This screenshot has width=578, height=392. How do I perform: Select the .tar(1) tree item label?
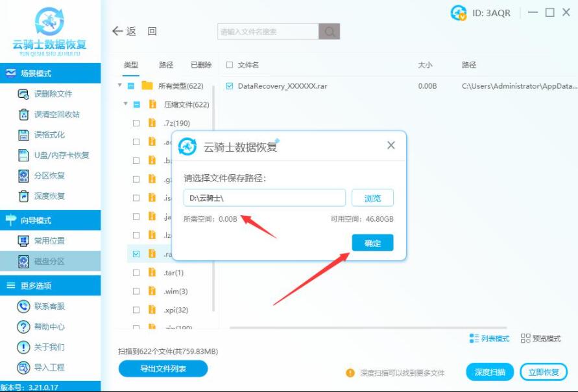coord(174,273)
